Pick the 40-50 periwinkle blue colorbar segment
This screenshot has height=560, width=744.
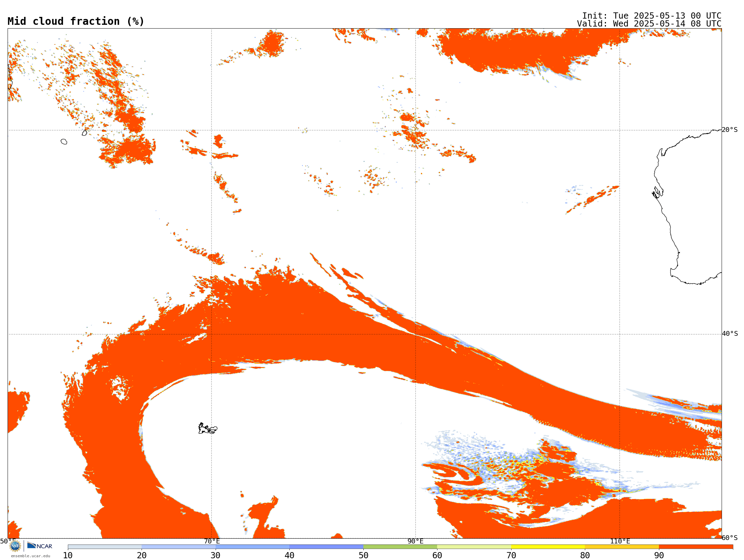pos(326,547)
